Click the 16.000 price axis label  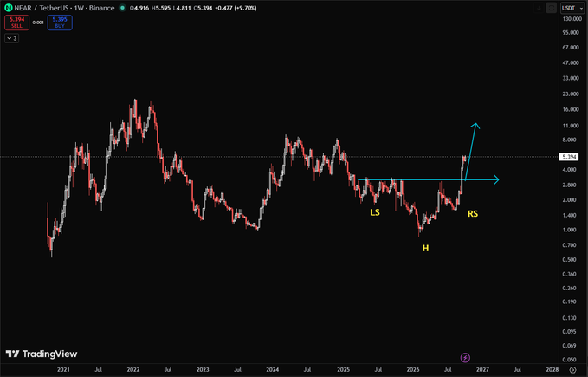coord(571,109)
